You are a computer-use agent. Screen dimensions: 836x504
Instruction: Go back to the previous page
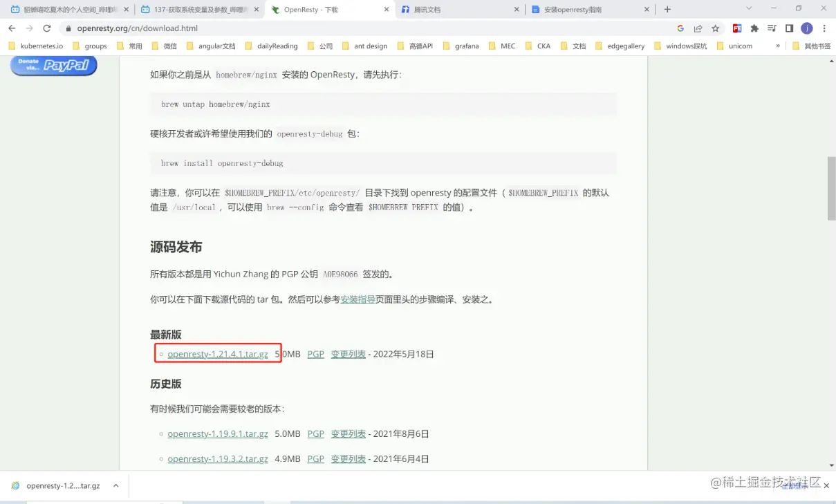tap(12, 28)
